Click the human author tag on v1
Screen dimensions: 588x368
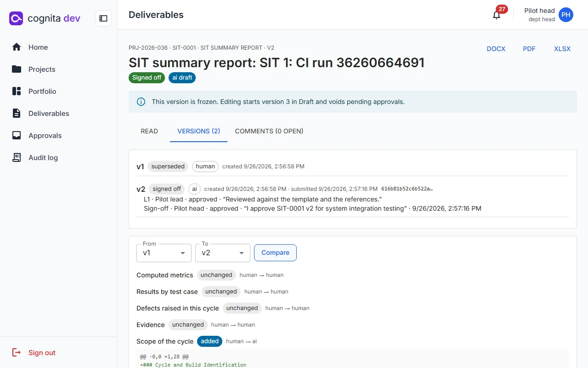click(x=205, y=167)
